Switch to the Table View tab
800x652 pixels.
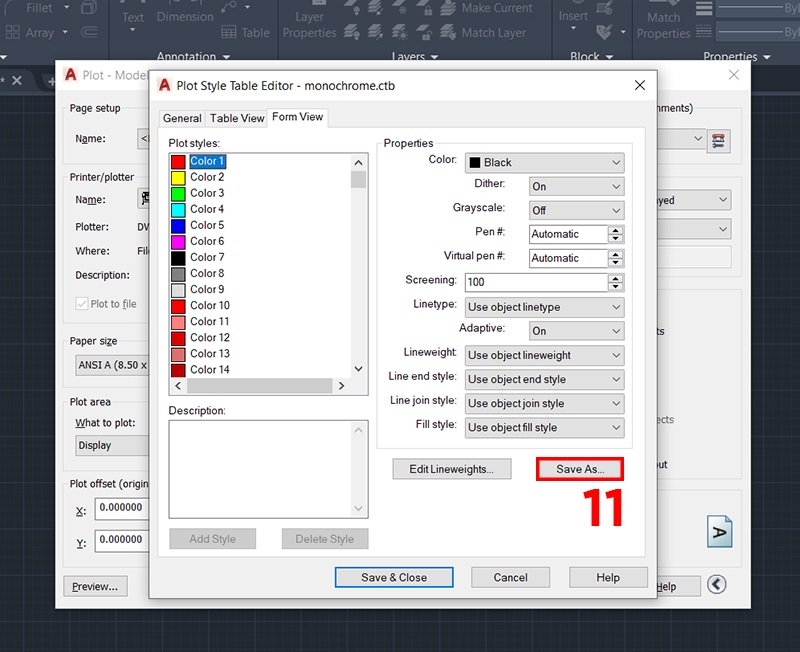(237, 118)
